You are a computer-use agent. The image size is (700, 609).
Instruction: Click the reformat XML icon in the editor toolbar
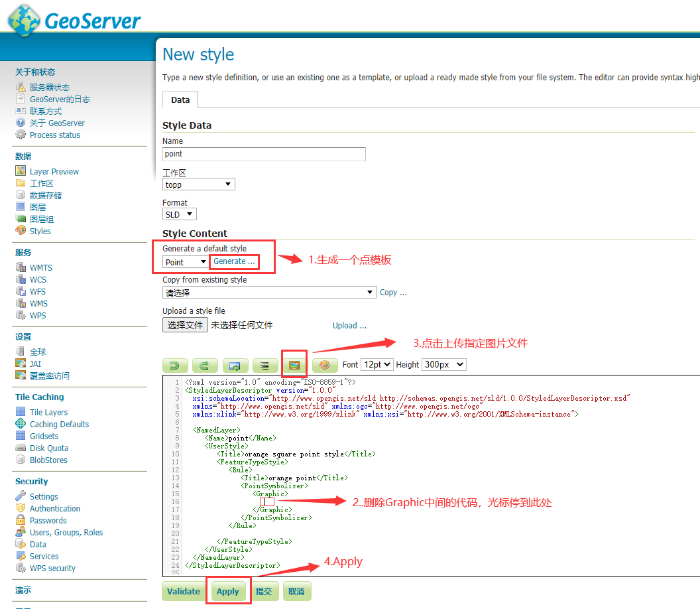tap(264, 365)
